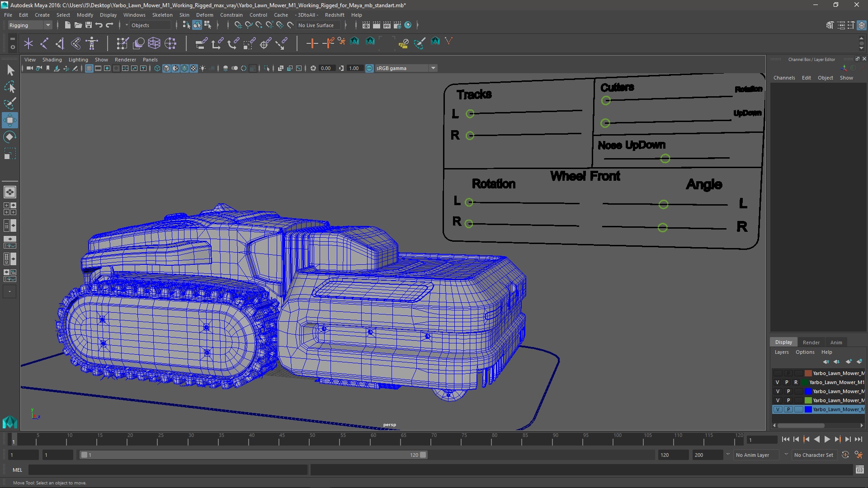The image size is (868, 488).
Task: Activate the Paint Selection tool
Action: click(10, 103)
